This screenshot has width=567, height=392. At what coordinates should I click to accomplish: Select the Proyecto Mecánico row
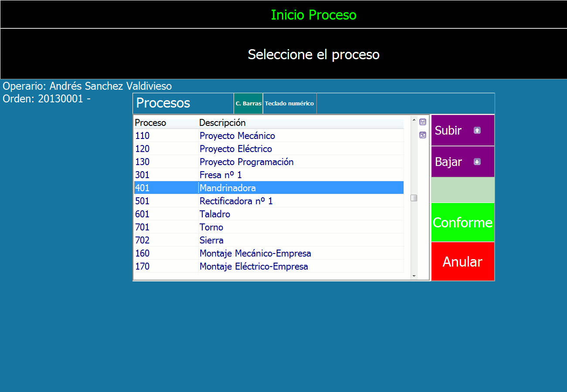(237, 136)
